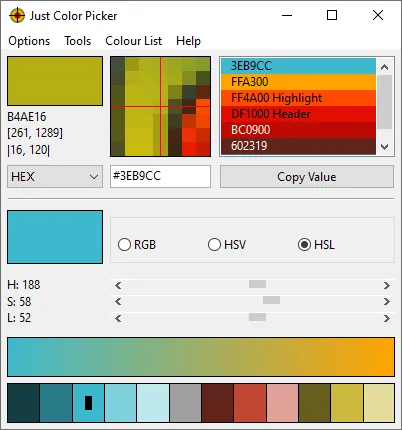The image size is (402, 430).
Task: Click the Just Color Picker app icon
Action: pyautogui.click(x=17, y=15)
